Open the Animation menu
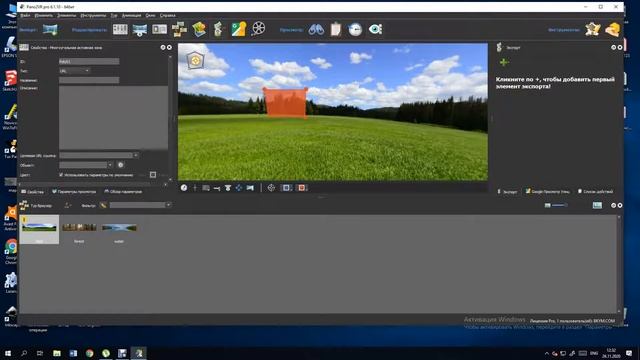 tap(131, 16)
